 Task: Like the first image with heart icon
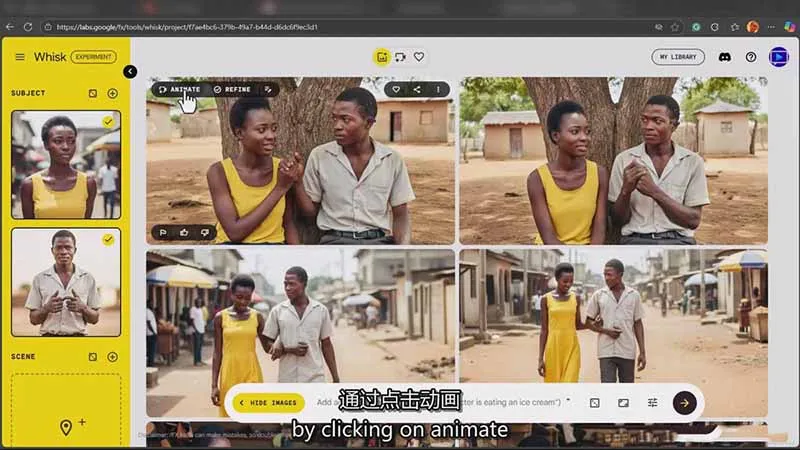tap(396, 89)
